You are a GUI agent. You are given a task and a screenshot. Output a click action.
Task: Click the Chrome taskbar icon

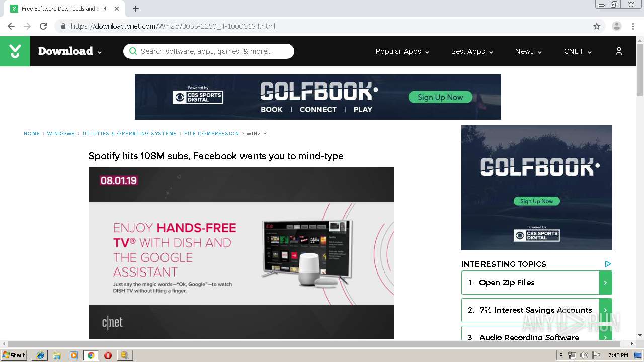coord(91,355)
